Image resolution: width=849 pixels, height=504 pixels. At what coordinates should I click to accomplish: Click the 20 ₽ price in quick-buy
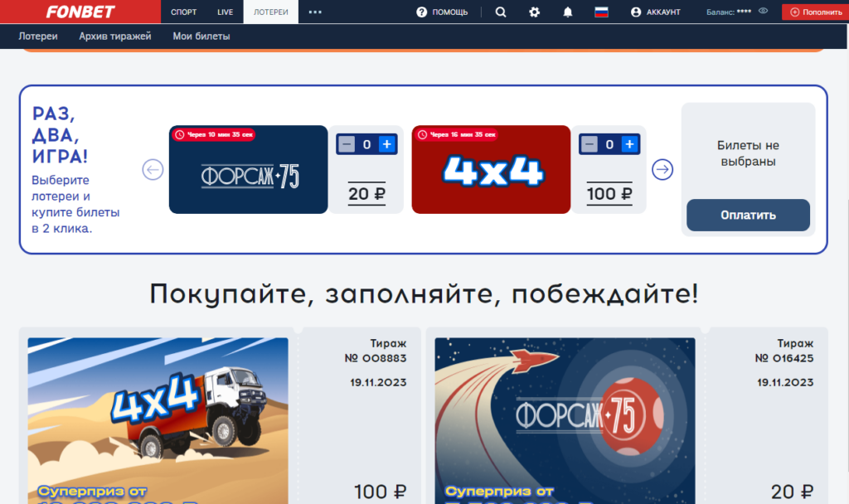[x=366, y=193]
